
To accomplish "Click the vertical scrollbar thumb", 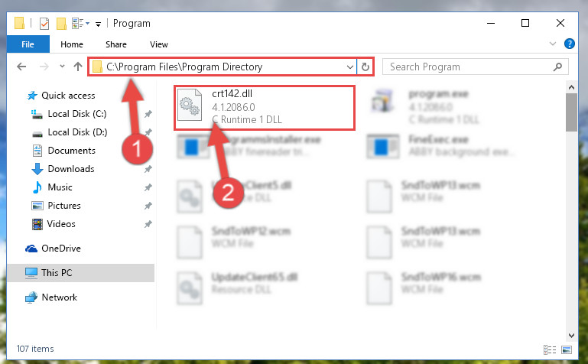I will (571, 112).
